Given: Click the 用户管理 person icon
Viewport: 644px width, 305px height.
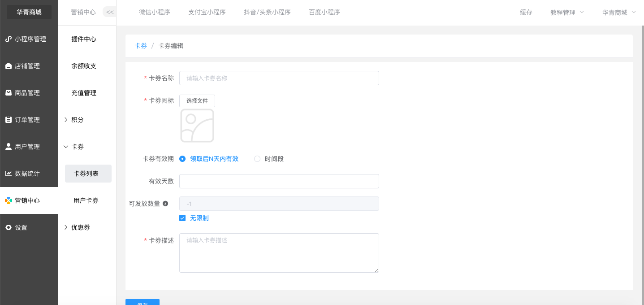Looking at the screenshot, I should pos(9,147).
